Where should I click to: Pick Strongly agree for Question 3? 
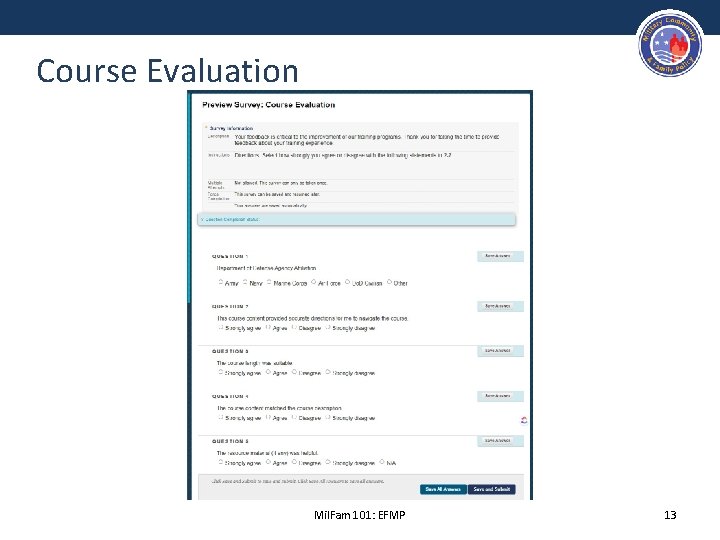(221, 372)
